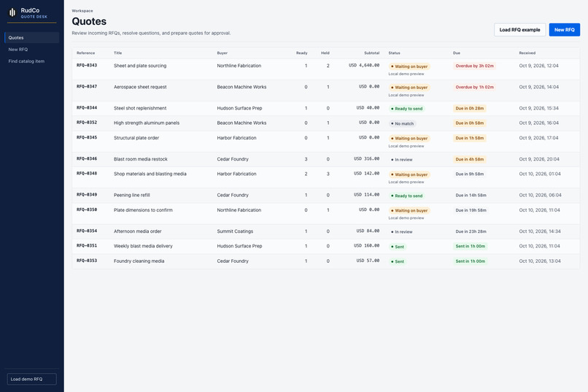Select the Peening line refill title

pyautogui.click(x=132, y=195)
